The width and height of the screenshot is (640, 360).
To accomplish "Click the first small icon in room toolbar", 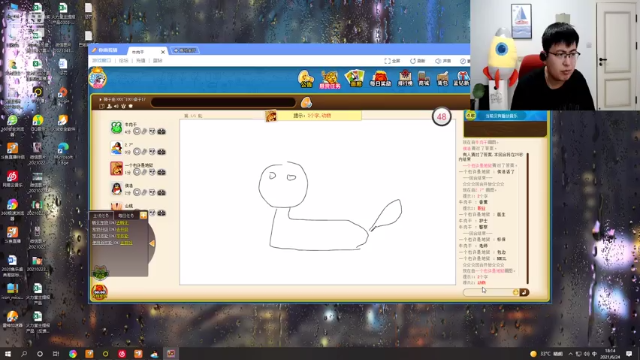I will pyautogui.click(x=102, y=106).
